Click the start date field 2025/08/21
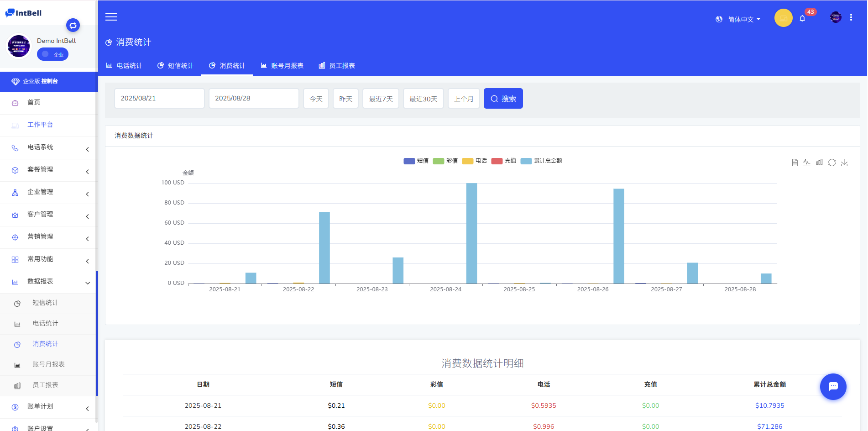Viewport: 868px width, 431px height. click(159, 98)
